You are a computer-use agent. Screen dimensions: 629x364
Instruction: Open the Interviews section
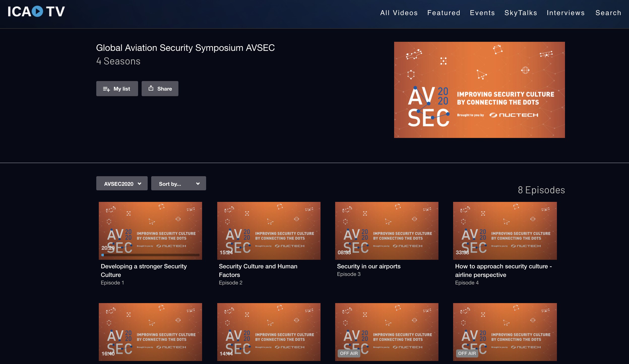tap(565, 13)
